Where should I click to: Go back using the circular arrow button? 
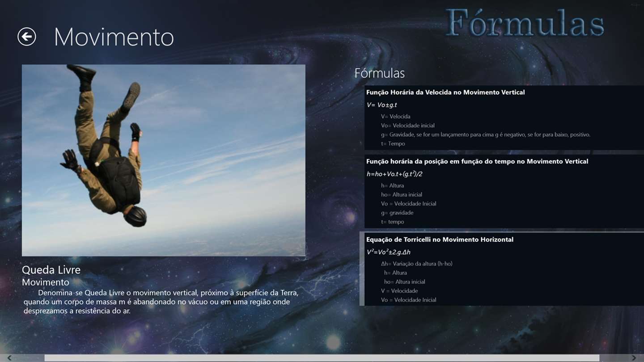coord(27,37)
